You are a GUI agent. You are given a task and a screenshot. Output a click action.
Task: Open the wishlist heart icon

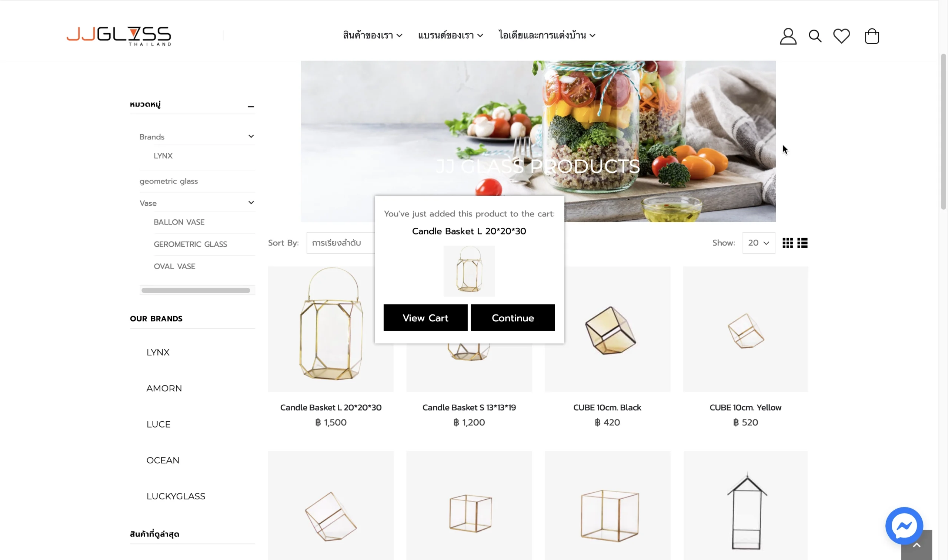[x=841, y=36]
